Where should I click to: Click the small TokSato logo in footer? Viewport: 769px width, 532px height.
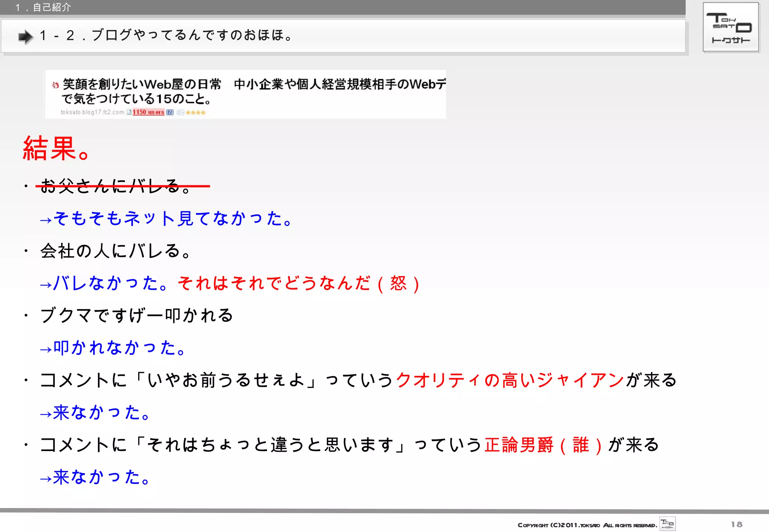tap(667, 524)
